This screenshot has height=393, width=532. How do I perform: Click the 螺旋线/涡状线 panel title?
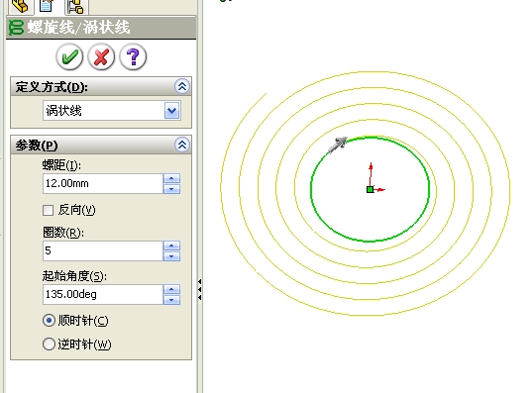pos(78,27)
